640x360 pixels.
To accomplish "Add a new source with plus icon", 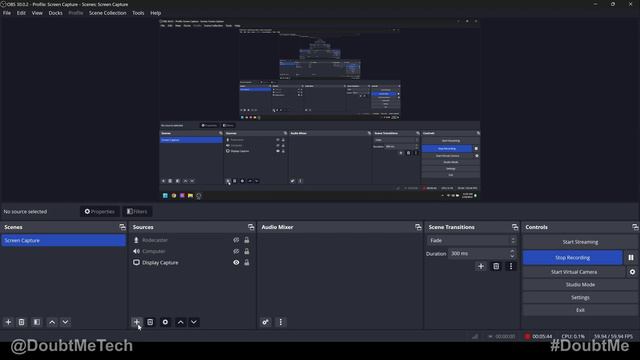I will pos(136,322).
